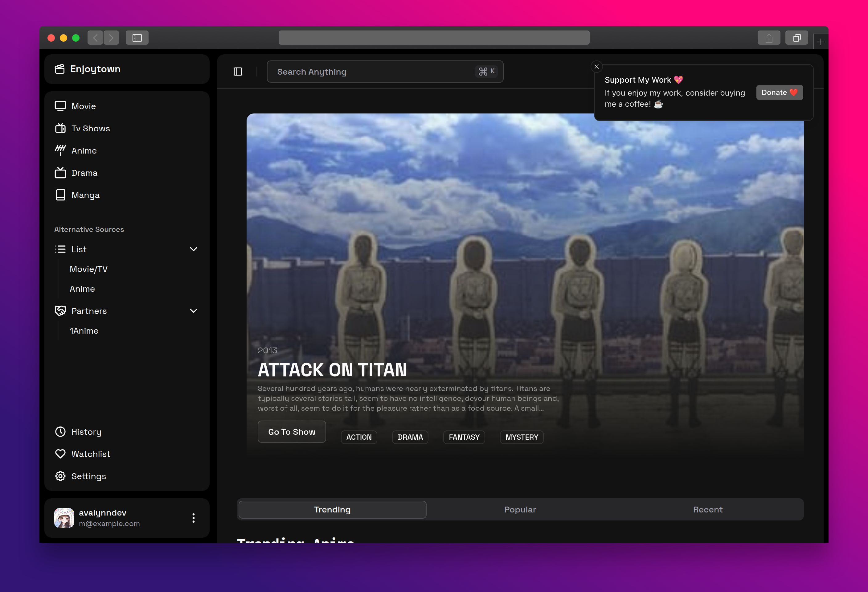
Task: Select the FANTASY genre tag
Action: click(x=464, y=437)
